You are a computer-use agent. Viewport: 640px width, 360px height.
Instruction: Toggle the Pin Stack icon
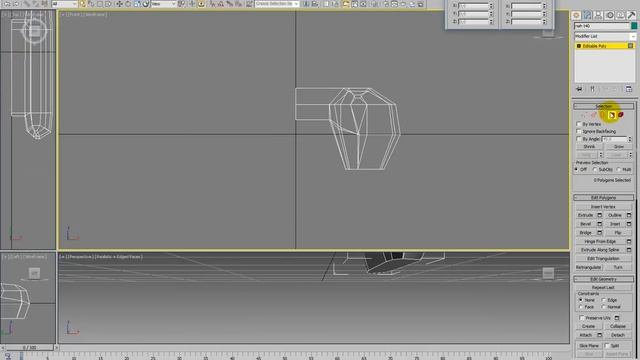[x=579, y=89]
